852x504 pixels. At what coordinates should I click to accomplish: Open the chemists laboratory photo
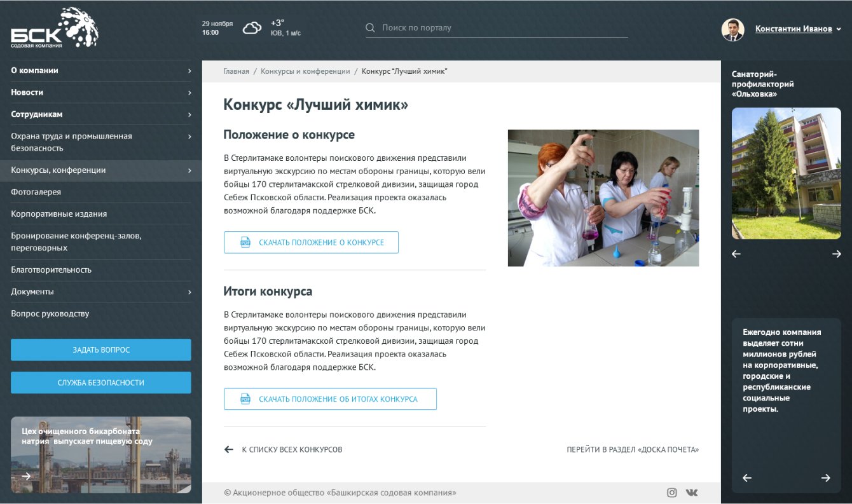tap(603, 198)
